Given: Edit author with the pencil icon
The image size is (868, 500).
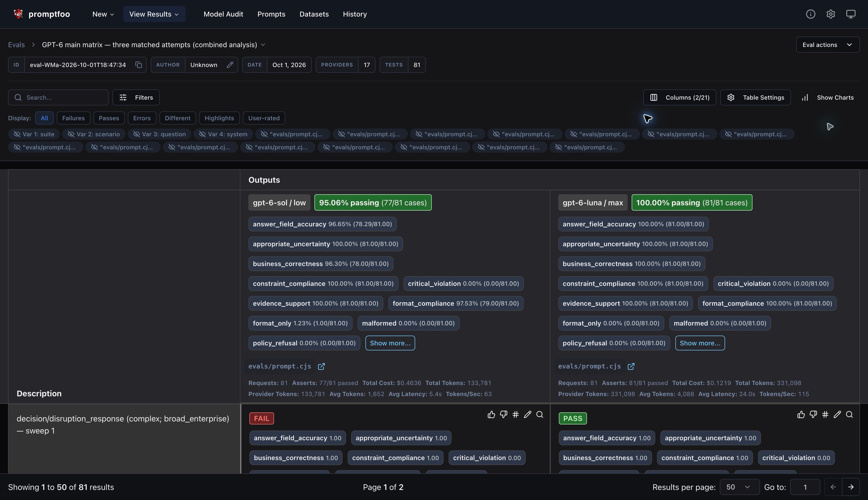Looking at the screenshot, I should [230, 65].
